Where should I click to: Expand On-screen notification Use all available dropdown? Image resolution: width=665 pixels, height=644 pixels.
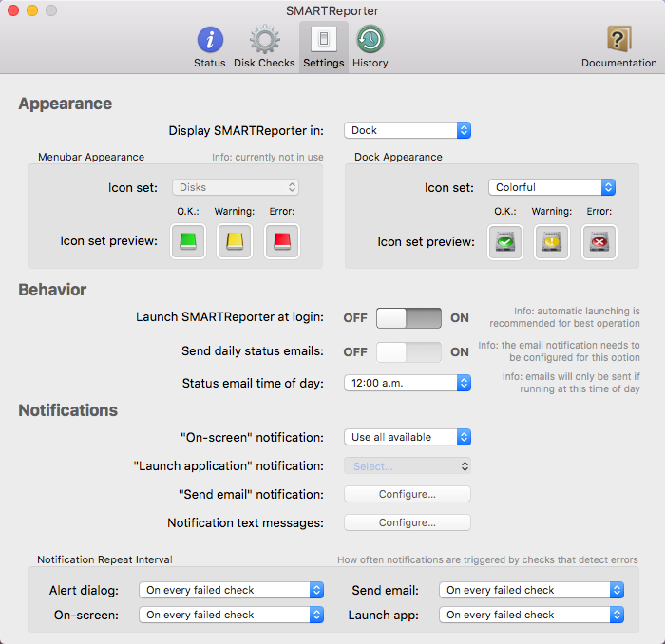pyautogui.click(x=408, y=437)
